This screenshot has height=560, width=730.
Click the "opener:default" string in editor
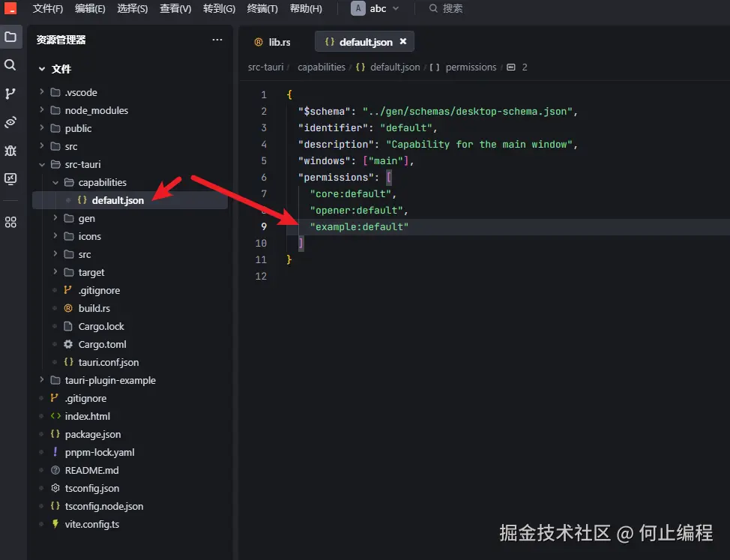[x=356, y=211]
